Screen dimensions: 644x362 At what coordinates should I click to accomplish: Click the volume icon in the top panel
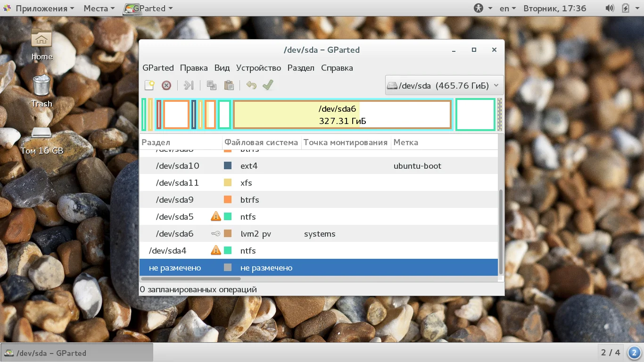[x=610, y=8]
